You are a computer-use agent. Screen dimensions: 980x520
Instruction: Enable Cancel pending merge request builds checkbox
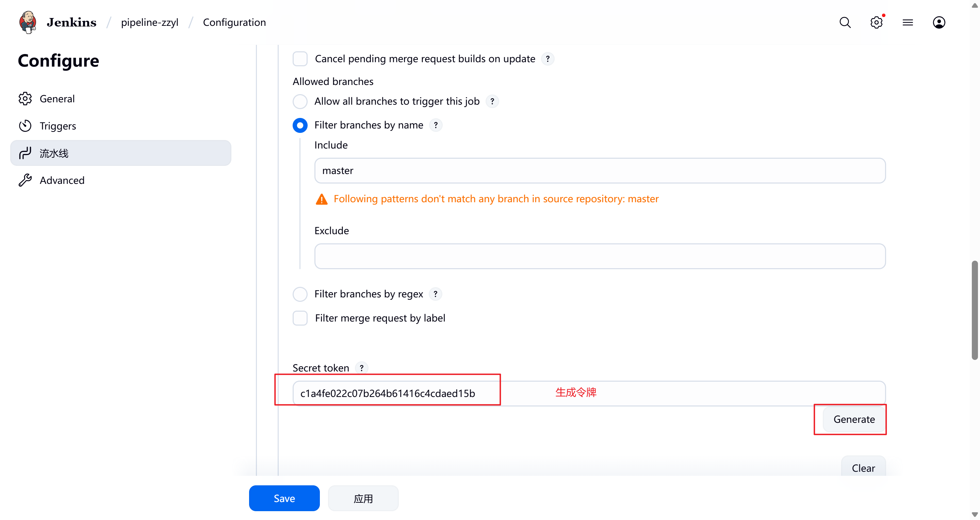coord(300,59)
